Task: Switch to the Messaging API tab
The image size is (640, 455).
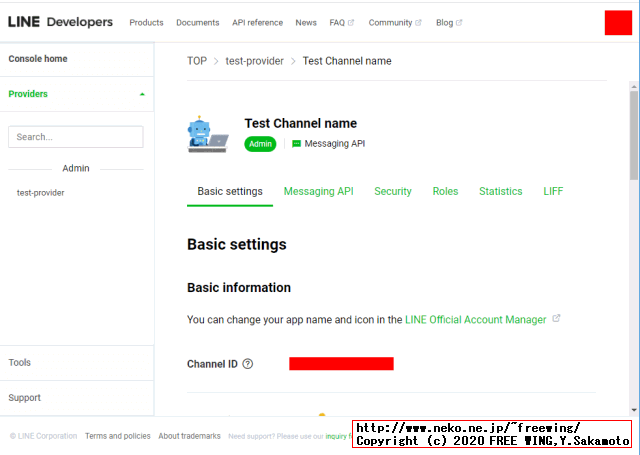Action: [x=318, y=191]
